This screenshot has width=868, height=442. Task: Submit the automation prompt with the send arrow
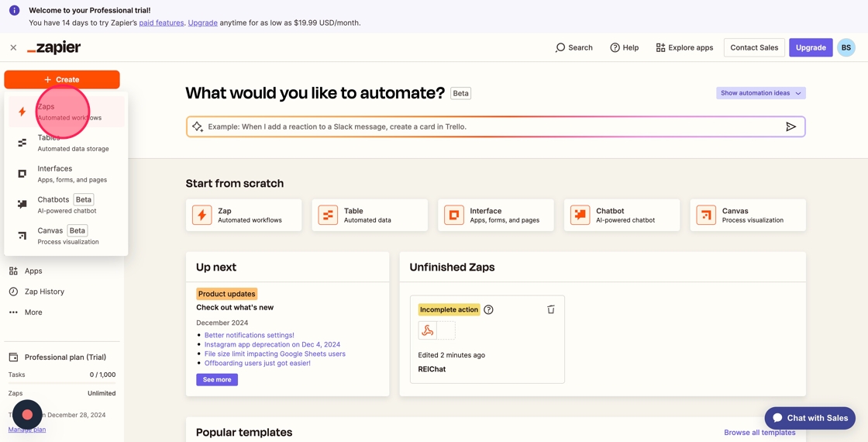tap(790, 127)
